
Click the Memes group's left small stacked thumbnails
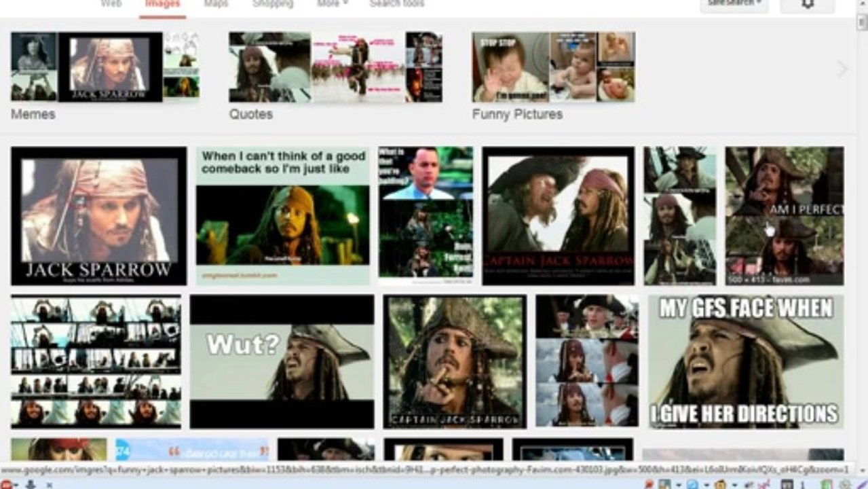34,67
